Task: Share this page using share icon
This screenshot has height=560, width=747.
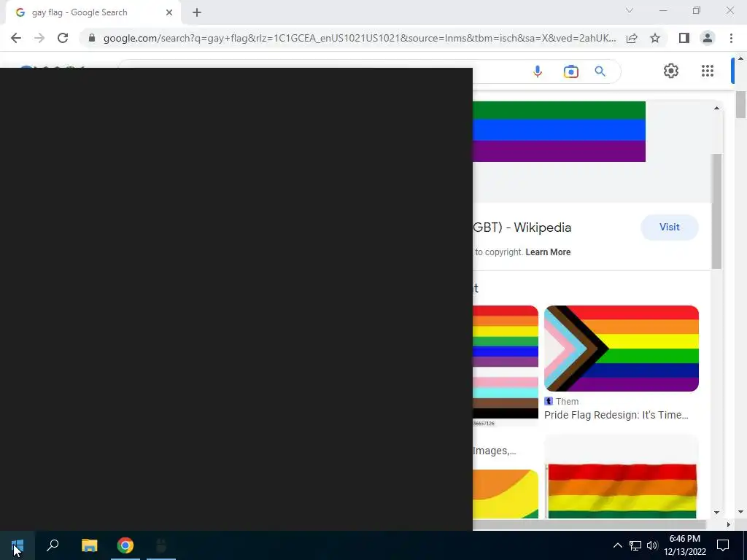Action: pos(632,38)
